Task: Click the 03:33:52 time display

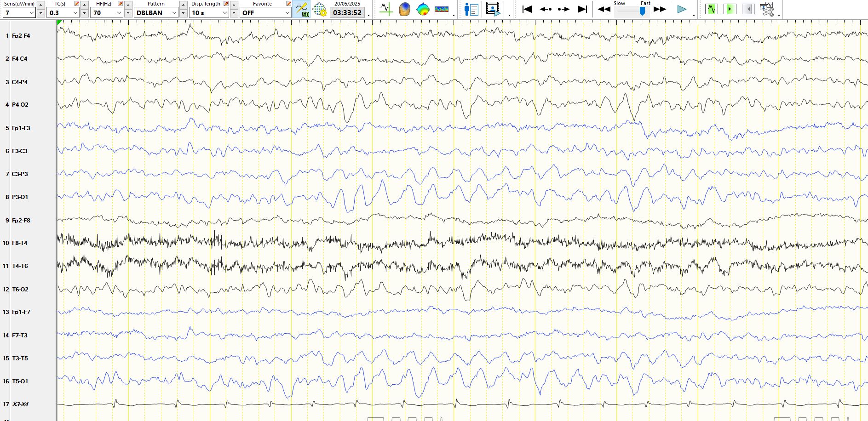Action: pos(347,13)
